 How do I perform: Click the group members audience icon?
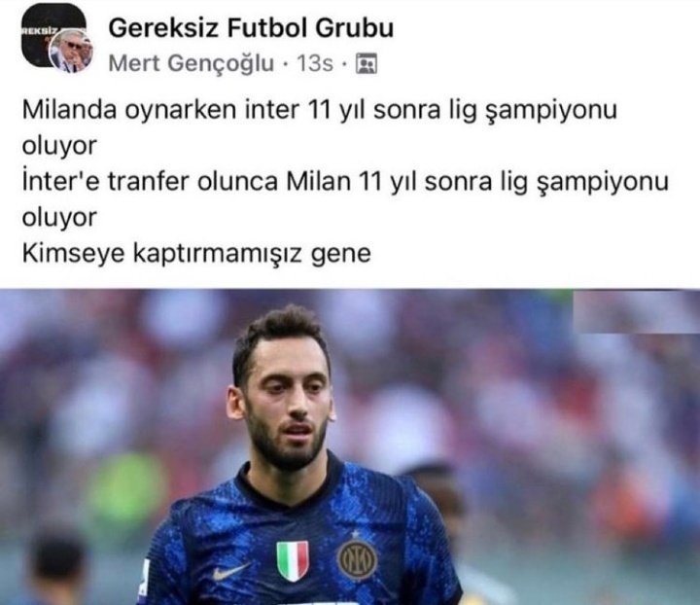pyautogui.click(x=367, y=63)
